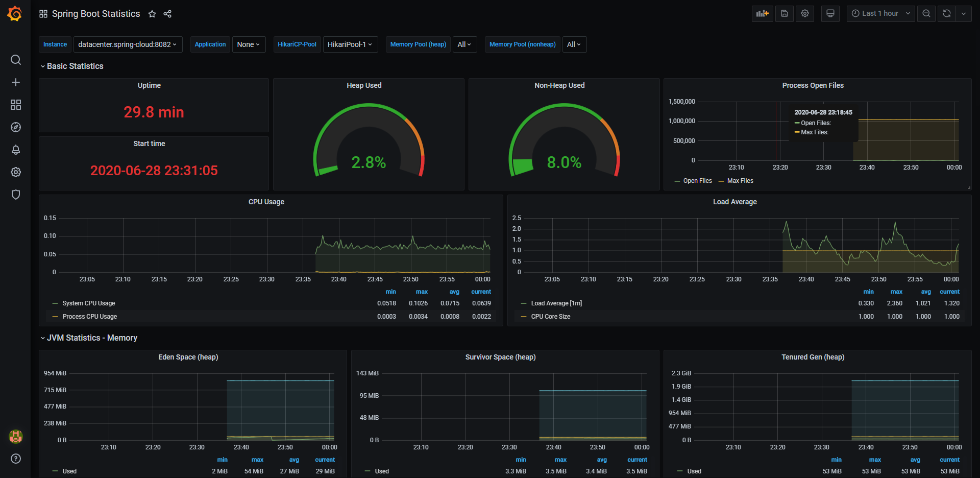
Task: Open the CPU Usage panel title menu
Action: click(266, 202)
